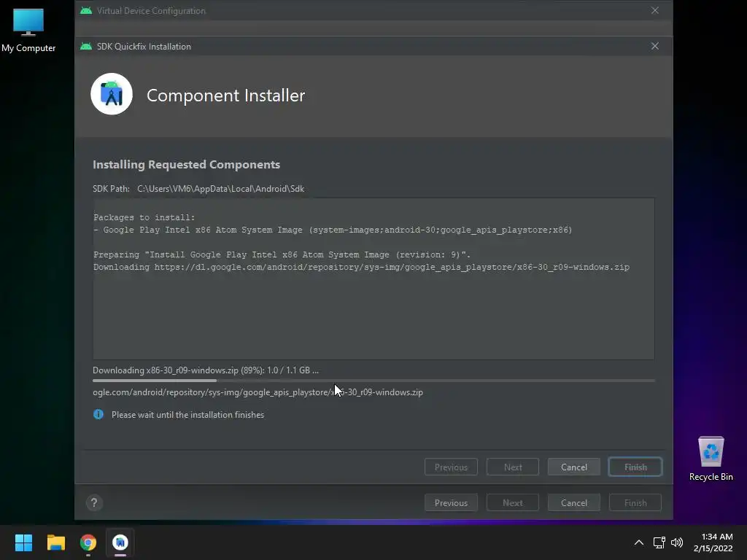
Task: Click Cancel in SDK Quickfix Installation
Action: (x=573, y=467)
